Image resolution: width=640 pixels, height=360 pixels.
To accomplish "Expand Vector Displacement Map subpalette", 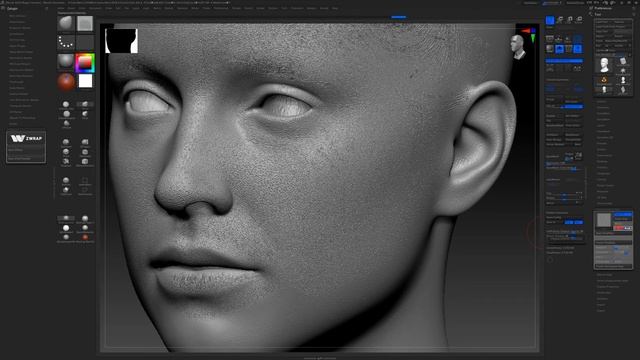I will pyautogui.click(x=613, y=281).
